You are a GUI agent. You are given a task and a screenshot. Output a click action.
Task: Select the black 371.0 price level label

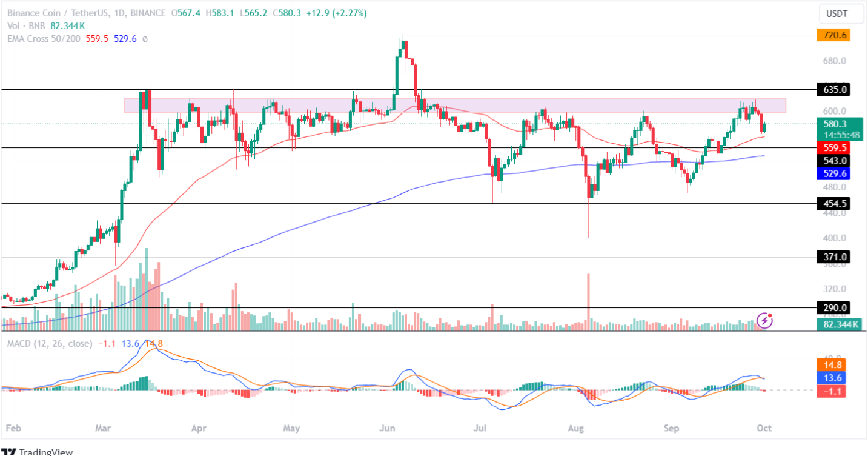[833, 257]
